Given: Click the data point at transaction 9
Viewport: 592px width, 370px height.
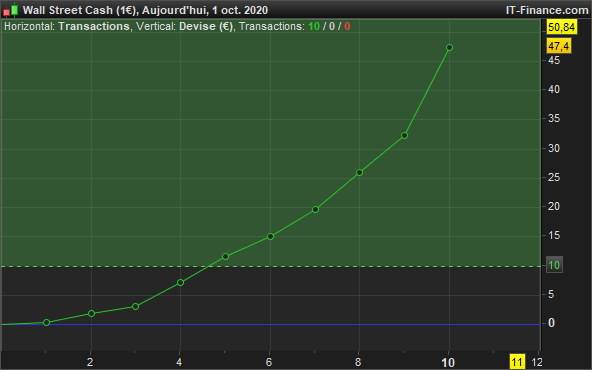Looking at the screenshot, I should [x=404, y=136].
